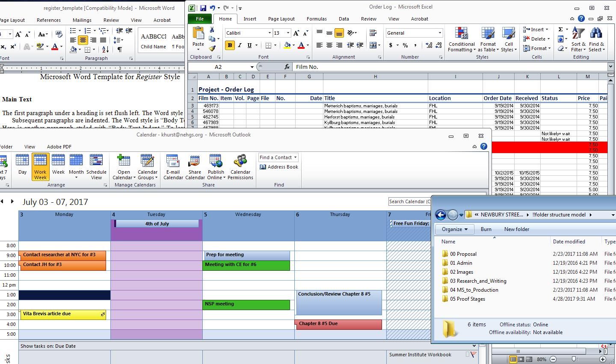
Task: Click Center alignment in Word Paragraph group
Action: [83, 40]
